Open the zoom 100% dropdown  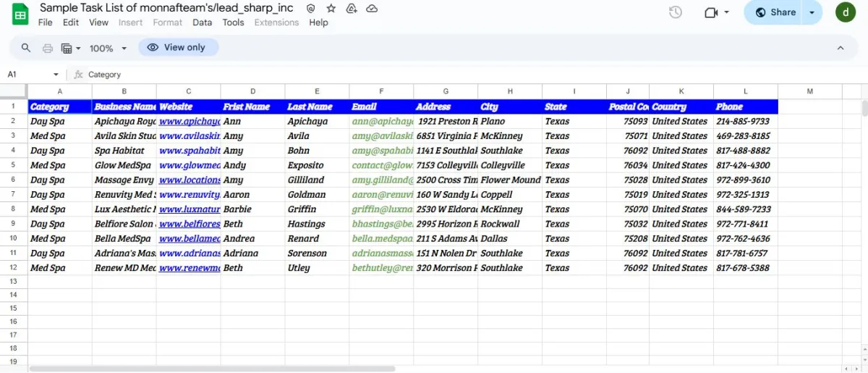109,49
